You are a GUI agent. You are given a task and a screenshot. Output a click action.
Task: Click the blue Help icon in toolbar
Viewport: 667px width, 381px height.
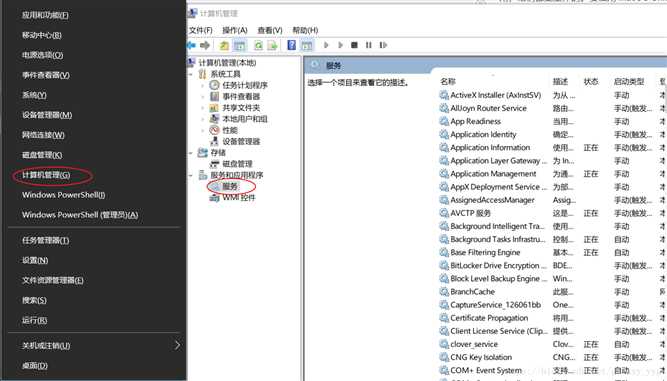click(x=291, y=45)
